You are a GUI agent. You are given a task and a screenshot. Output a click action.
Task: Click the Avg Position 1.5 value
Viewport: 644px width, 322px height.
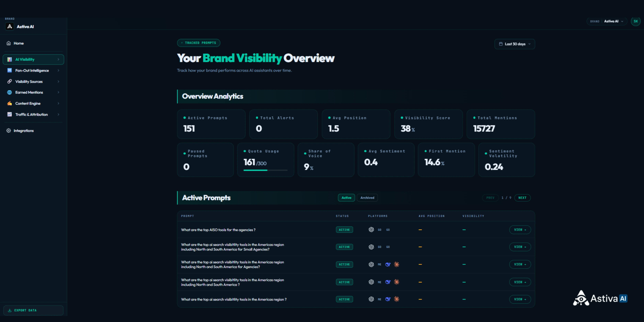coord(334,128)
